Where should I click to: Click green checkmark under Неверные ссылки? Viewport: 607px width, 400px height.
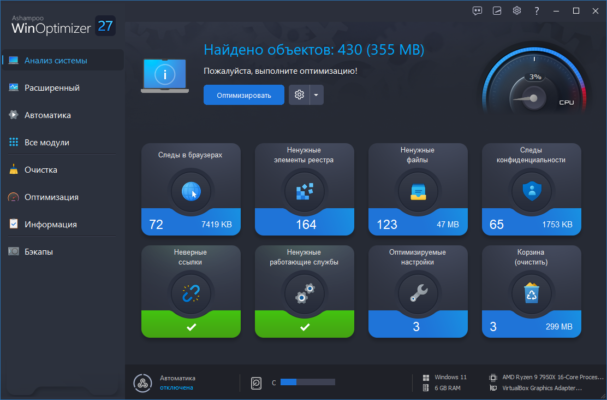coord(191,327)
